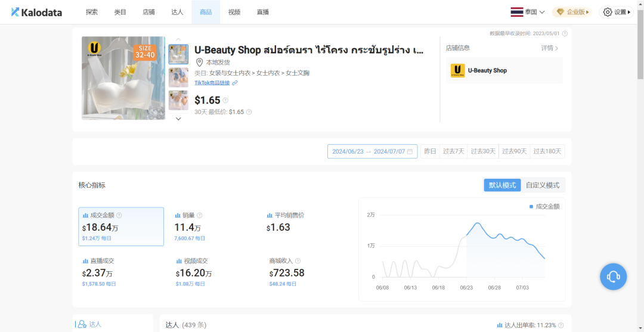Open the 视频 menu tab

tap(234, 13)
